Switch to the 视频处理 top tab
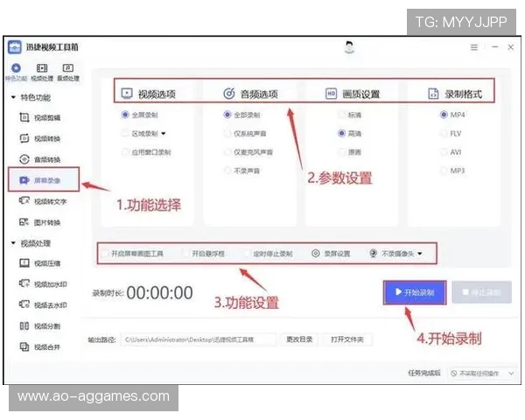525x420 pixels. 41,72
